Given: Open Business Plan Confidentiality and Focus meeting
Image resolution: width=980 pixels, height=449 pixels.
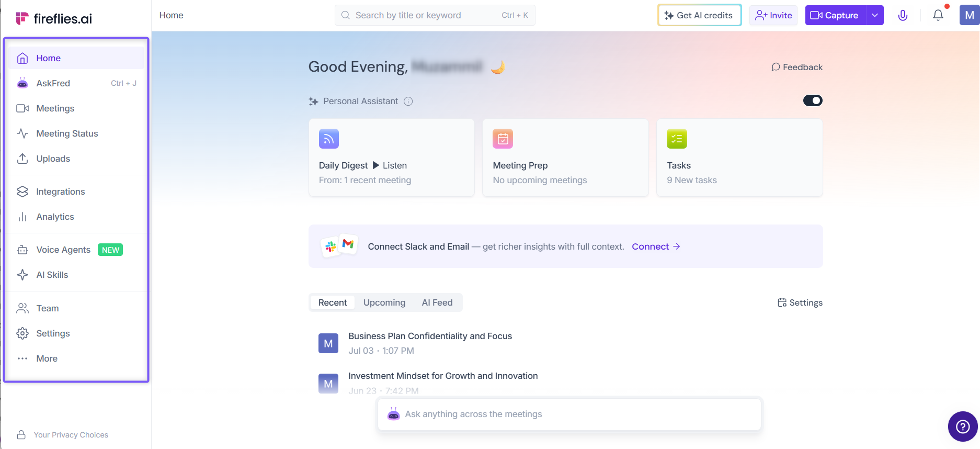Looking at the screenshot, I should point(430,336).
